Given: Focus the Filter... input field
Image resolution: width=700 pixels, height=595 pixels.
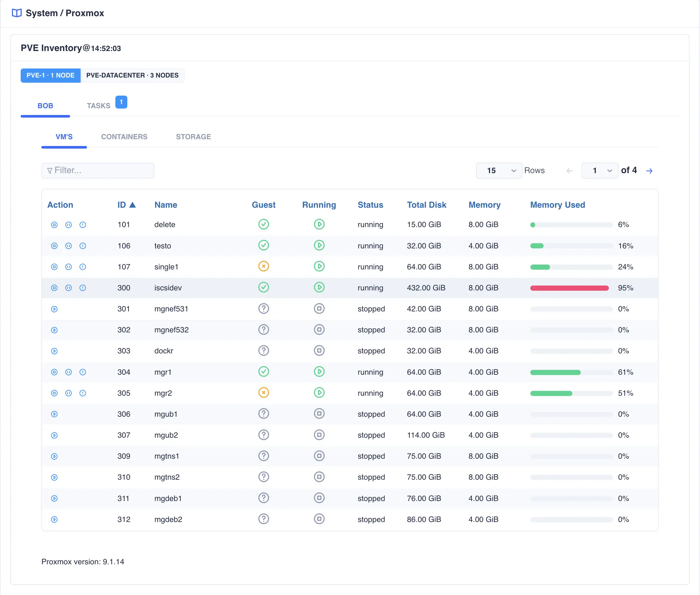Looking at the screenshot, I should click(x=98, y=171).
